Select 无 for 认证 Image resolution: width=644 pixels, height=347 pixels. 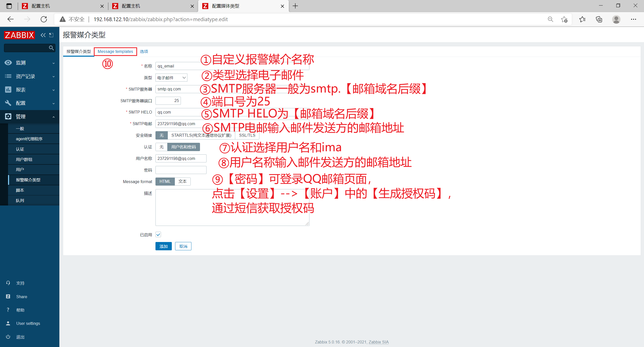coord(162,147)
